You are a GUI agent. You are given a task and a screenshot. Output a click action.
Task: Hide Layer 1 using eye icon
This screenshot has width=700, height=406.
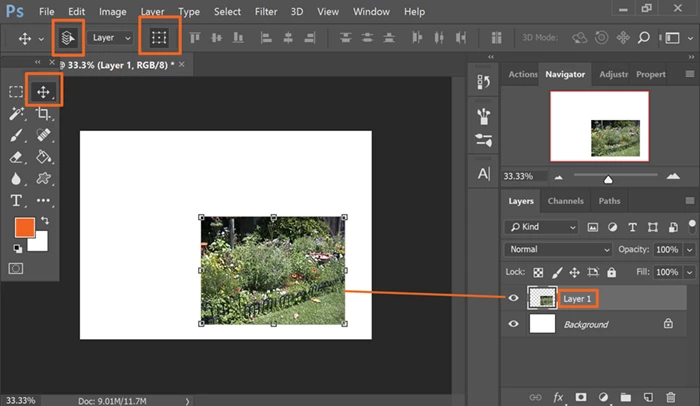pyautogui.click(x=513, y=298)
